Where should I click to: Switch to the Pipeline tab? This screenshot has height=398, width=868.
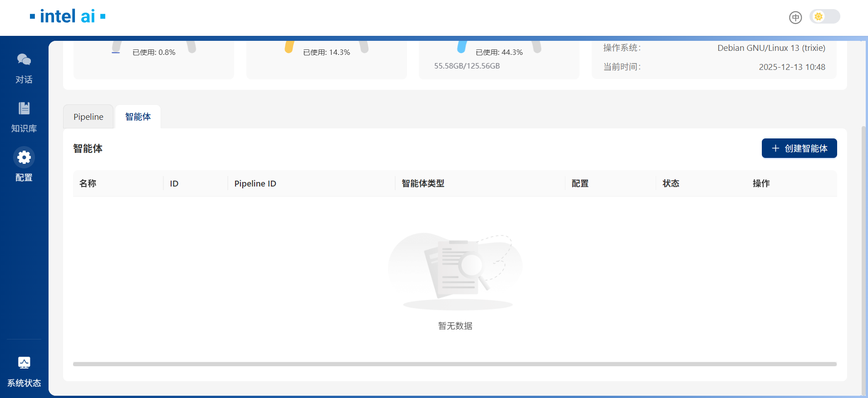[x=88, y=117]
